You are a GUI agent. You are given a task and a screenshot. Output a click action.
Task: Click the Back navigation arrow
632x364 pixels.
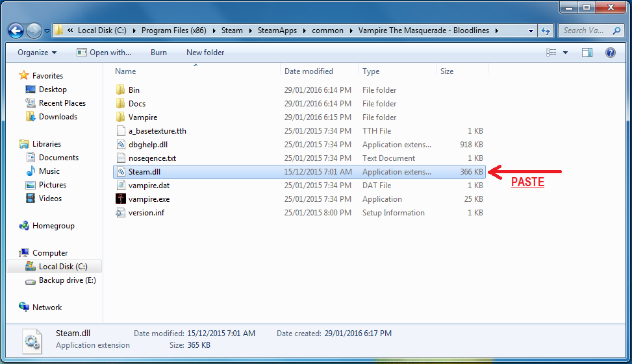[16, 30]
